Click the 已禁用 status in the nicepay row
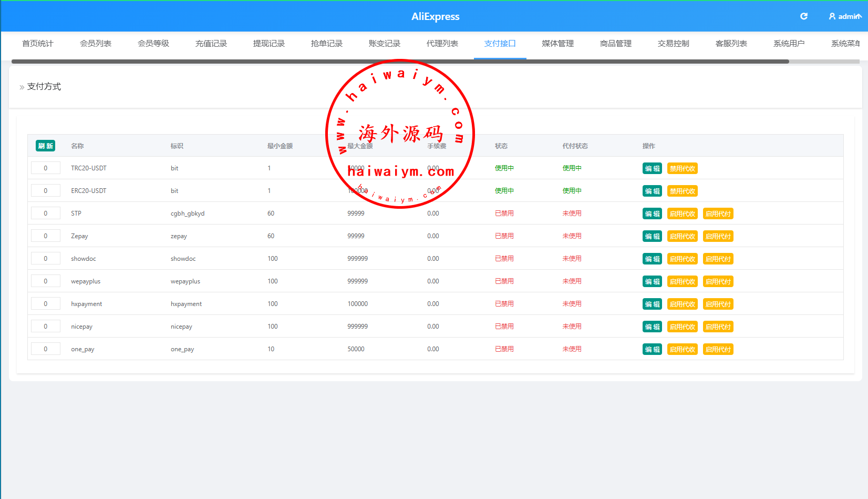The width and height of the screenshot is (868, 499). (x=504, y=327)
